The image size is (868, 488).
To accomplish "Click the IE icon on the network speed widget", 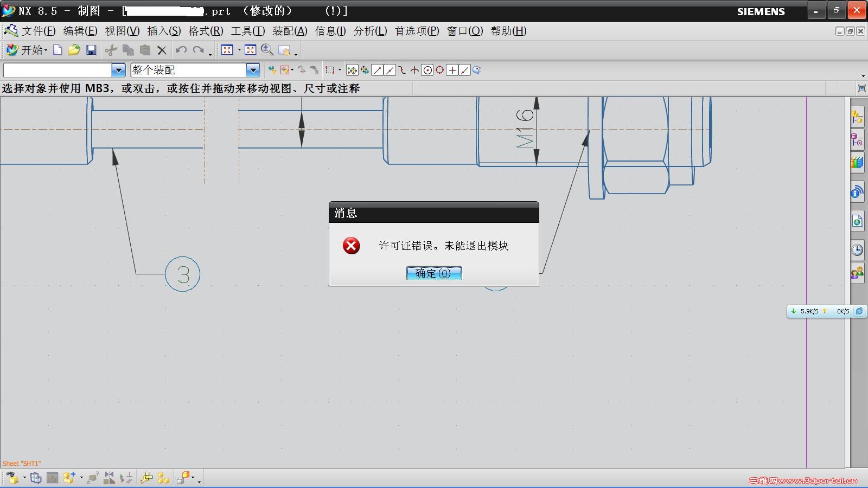I will click(x=859, y=311).
